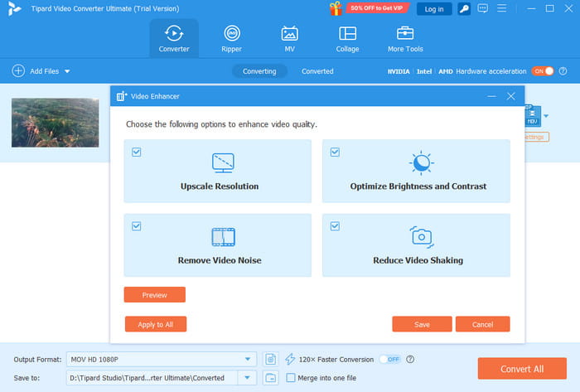Click the MOV output format icon
Viewport: 580px width, 392px height.
coord(533,116)
